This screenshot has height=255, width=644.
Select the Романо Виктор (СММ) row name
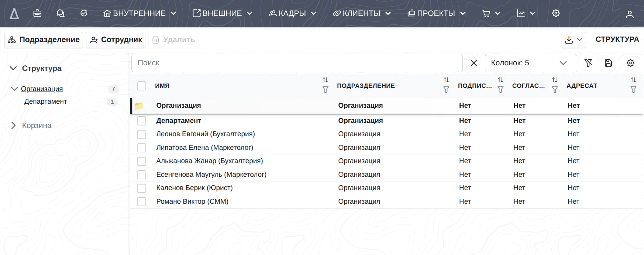coord(192,201)
